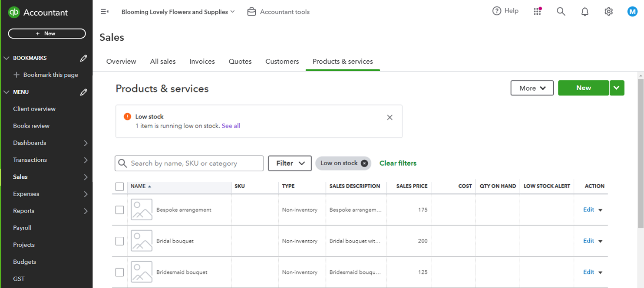Click the See all low stock link
This screenshot has height=288, width=644.
point(231,126)
